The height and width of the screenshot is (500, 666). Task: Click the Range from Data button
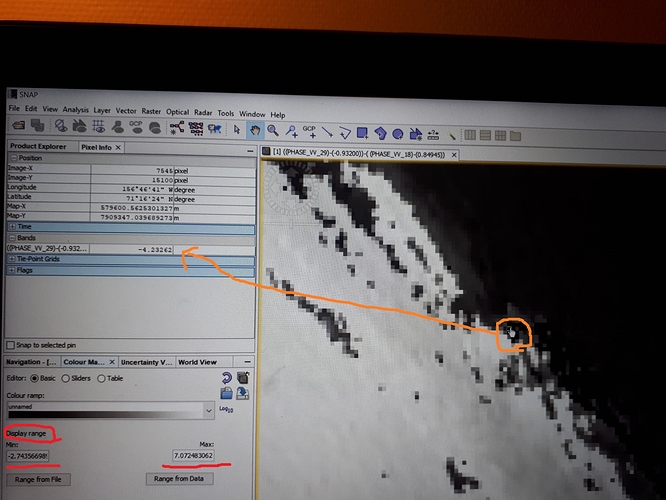(x=179, y=478)
